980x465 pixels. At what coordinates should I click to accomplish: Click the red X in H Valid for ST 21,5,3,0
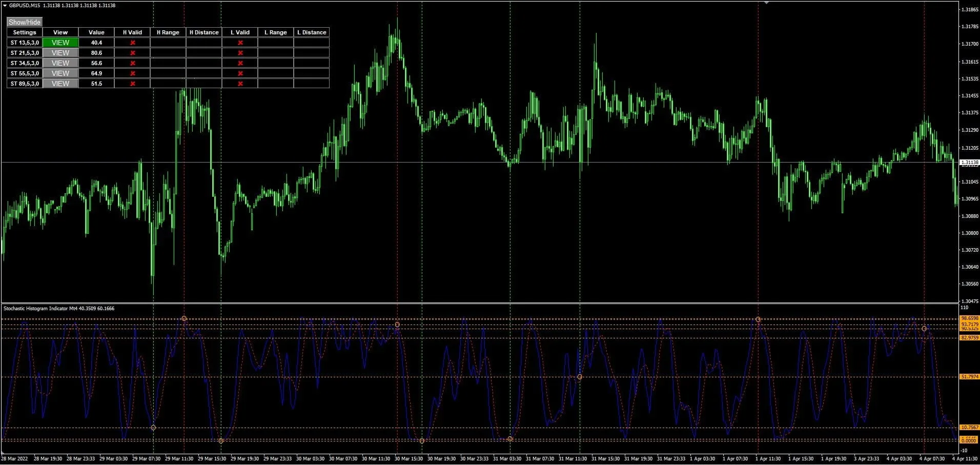click(x=132, y=53)
